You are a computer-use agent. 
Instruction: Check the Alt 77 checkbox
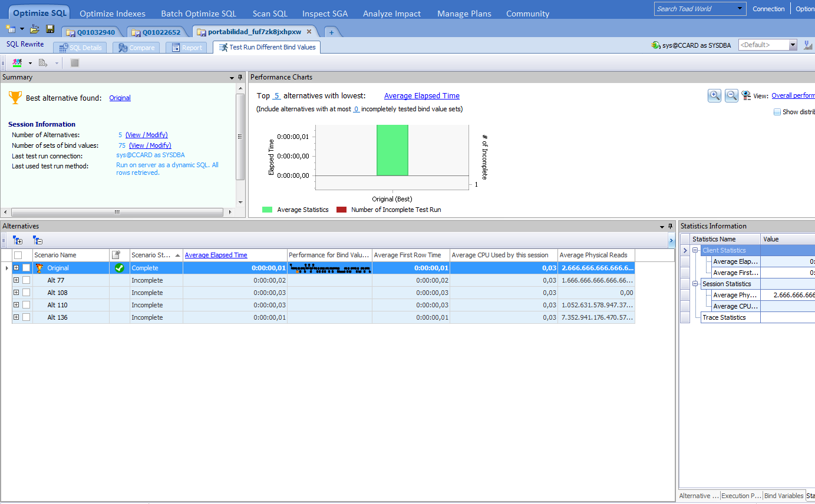[26, 280]
